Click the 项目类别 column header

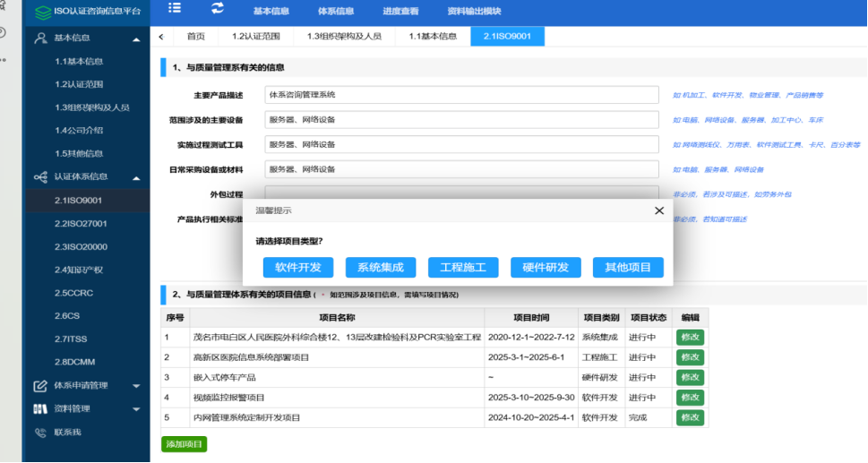click(602, 318)
